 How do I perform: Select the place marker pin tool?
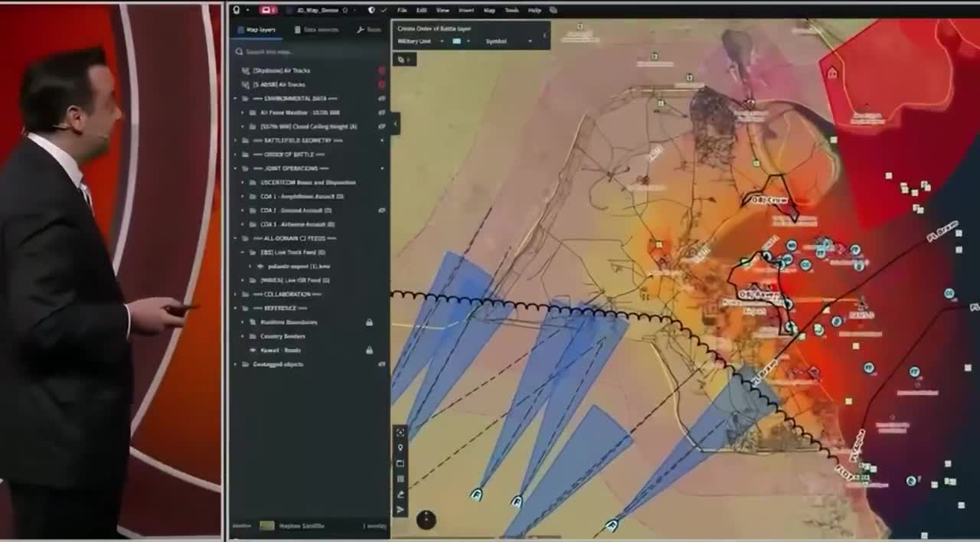pos(400,448)
